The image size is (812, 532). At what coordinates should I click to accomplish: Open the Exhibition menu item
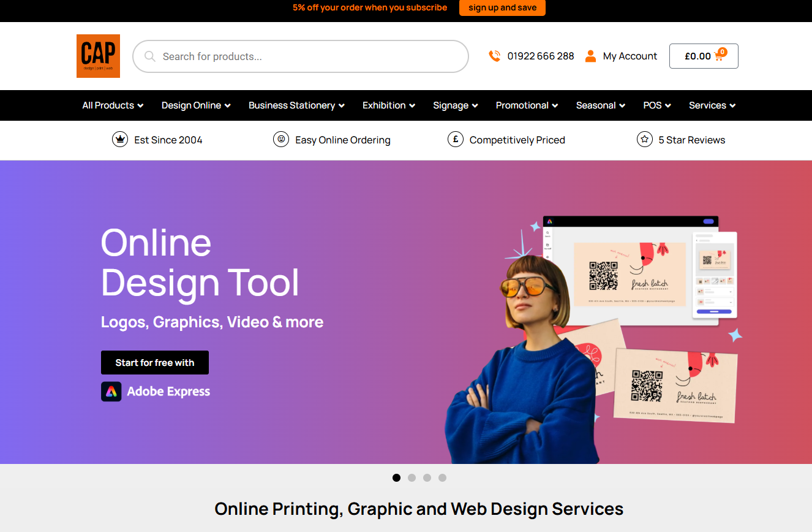pos(388,105)
